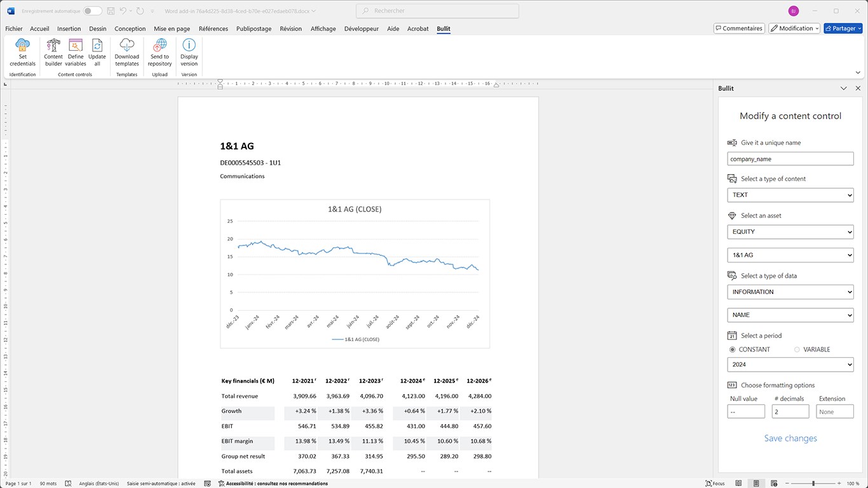The width and height of the screenshot is (868, 488).
Task: Click the Rechercher search box
Action: (x=438, y=11)
